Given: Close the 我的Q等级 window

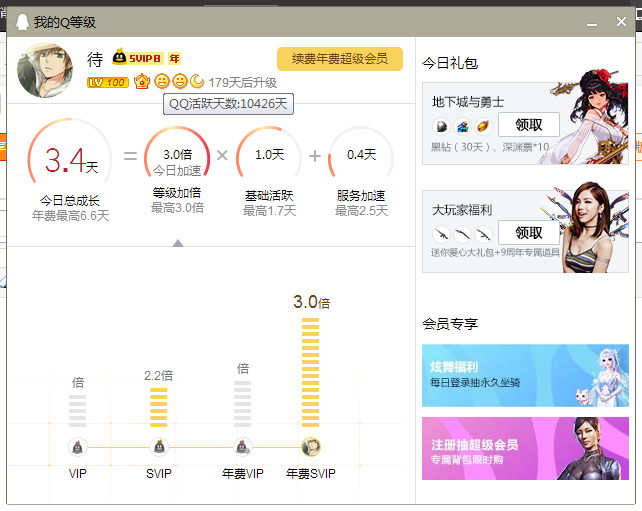Looking at the screenshot, I should (x=622, y=22).
